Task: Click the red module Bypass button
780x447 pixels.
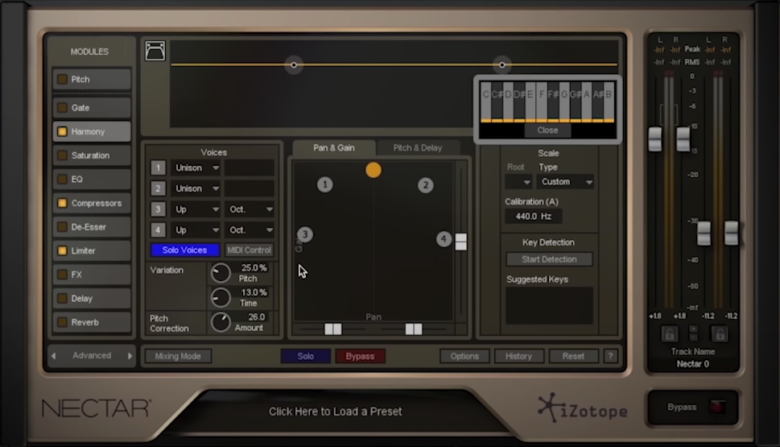Action: coord(360,356)
